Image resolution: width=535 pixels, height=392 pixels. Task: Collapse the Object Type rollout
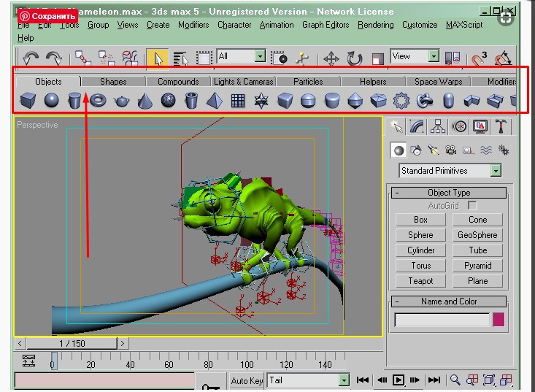point(449,193)
